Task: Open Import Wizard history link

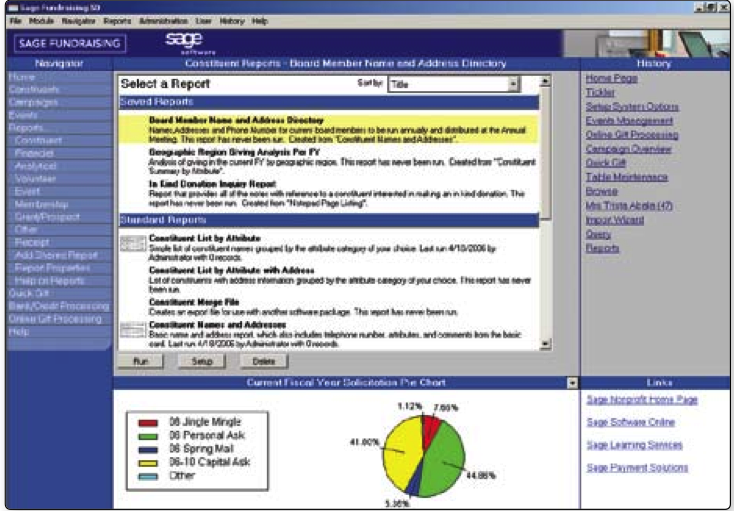Action: click(615, 220)
